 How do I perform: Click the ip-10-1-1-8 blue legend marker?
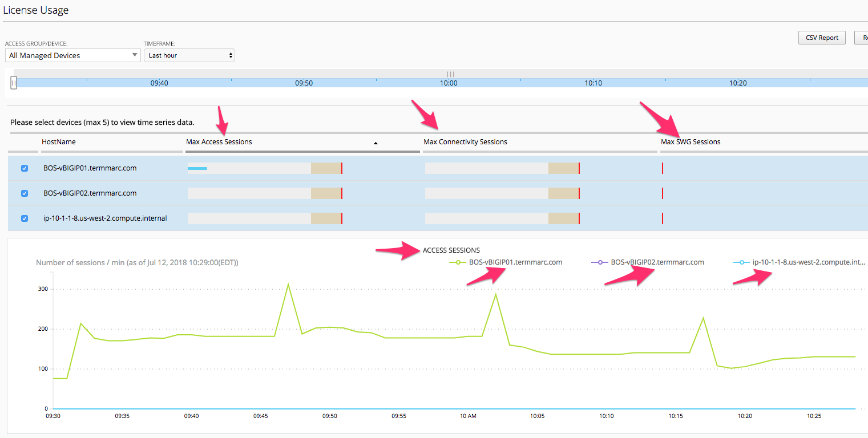click(741, 262)
